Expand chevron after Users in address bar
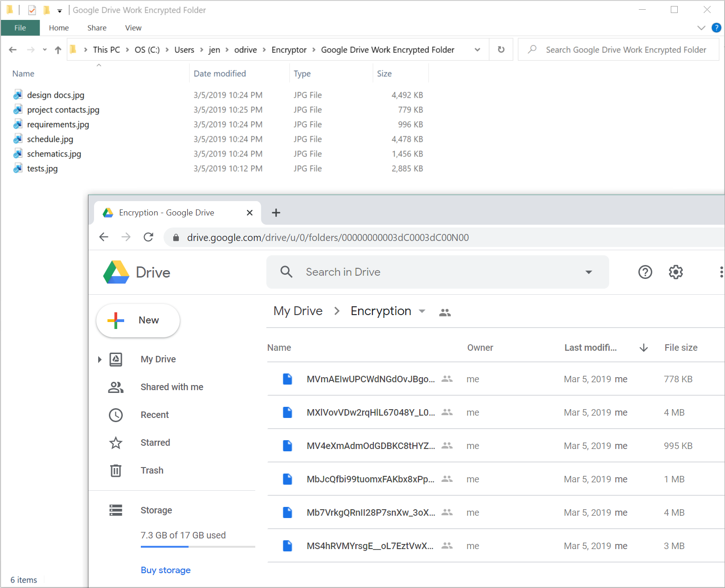This screenshot has height=588, width=725. coord(202,50)
